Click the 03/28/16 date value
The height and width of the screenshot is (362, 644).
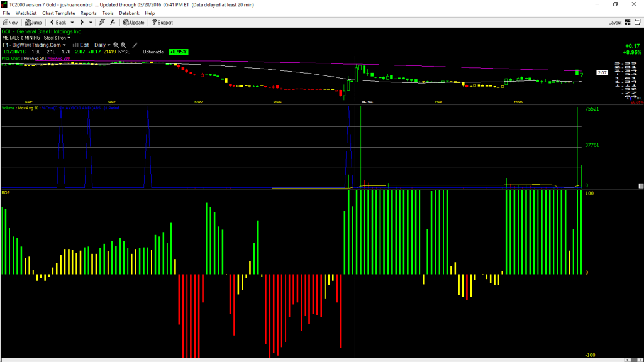(x=14, y=52)
